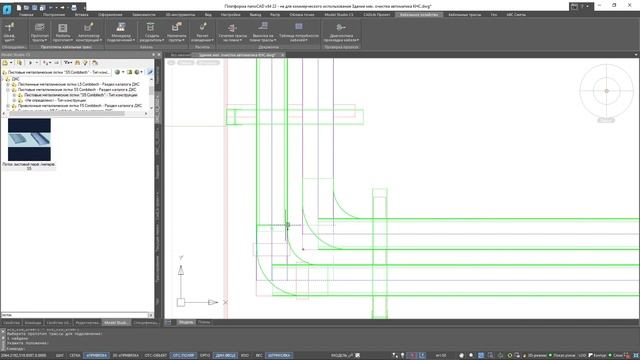Select the Лоток листовой S5 thumbnail
Viewport: 640px width, 360px height.
pyautogui.click(x=29, y=140)
